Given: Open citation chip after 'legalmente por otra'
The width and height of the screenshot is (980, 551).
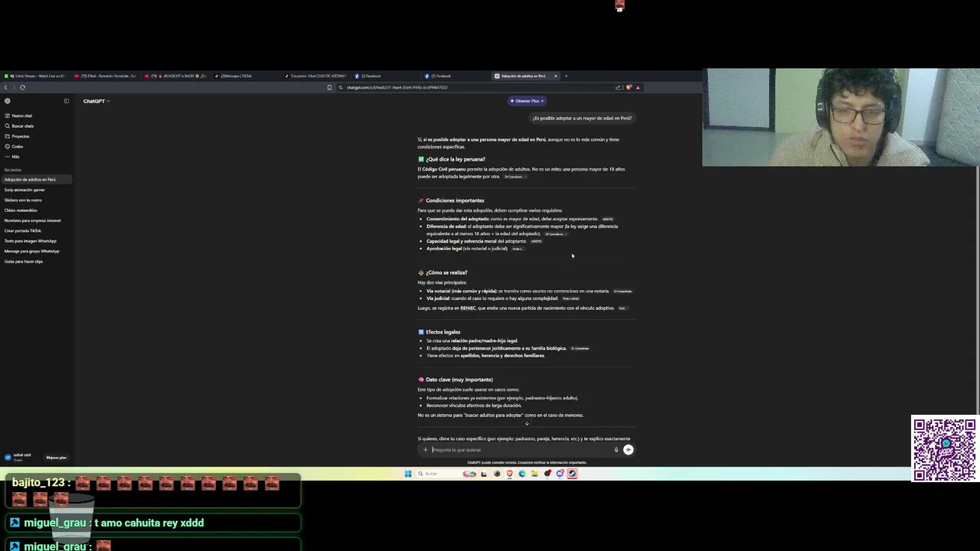Looking at the screenshot, I should 514,177.
